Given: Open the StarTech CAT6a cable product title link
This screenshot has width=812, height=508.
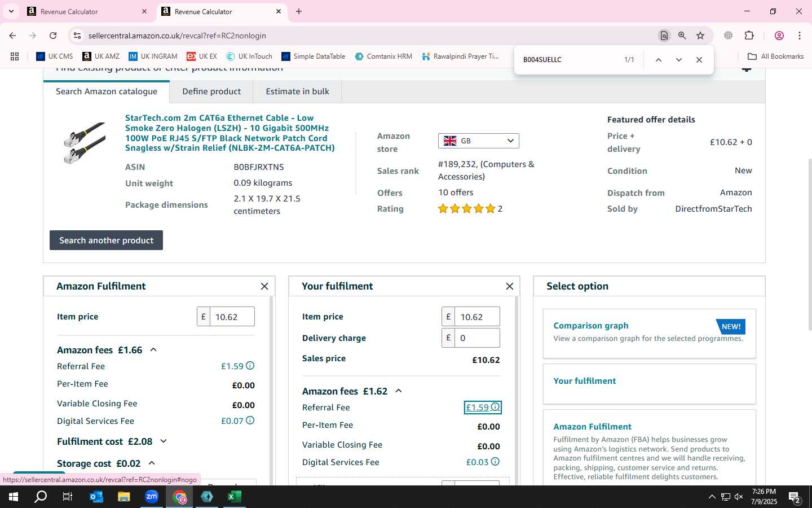Looking at the screenshot, I should click(230, 133).
